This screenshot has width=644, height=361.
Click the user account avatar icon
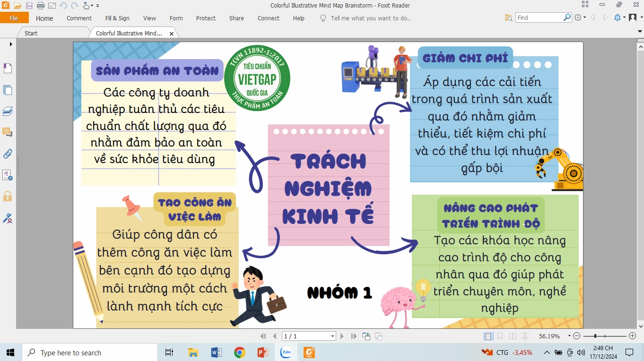633,17
